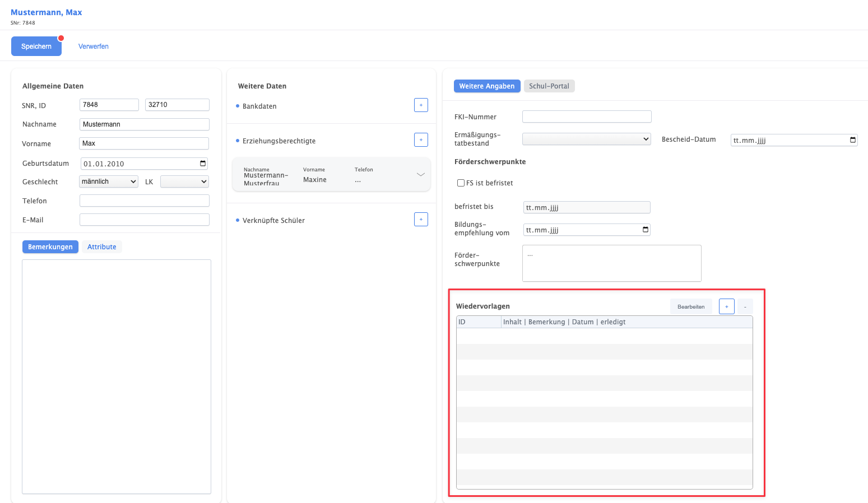The image size is (868, 503).
Task: Click the Speichern button
Action: (x=36, y=46)
